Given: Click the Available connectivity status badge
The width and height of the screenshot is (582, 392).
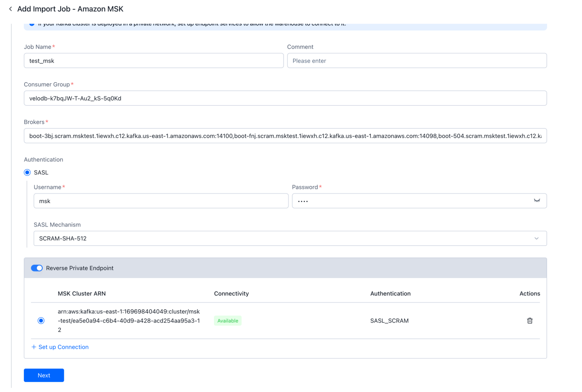Looking at the screenshot, I should point(228,321).
